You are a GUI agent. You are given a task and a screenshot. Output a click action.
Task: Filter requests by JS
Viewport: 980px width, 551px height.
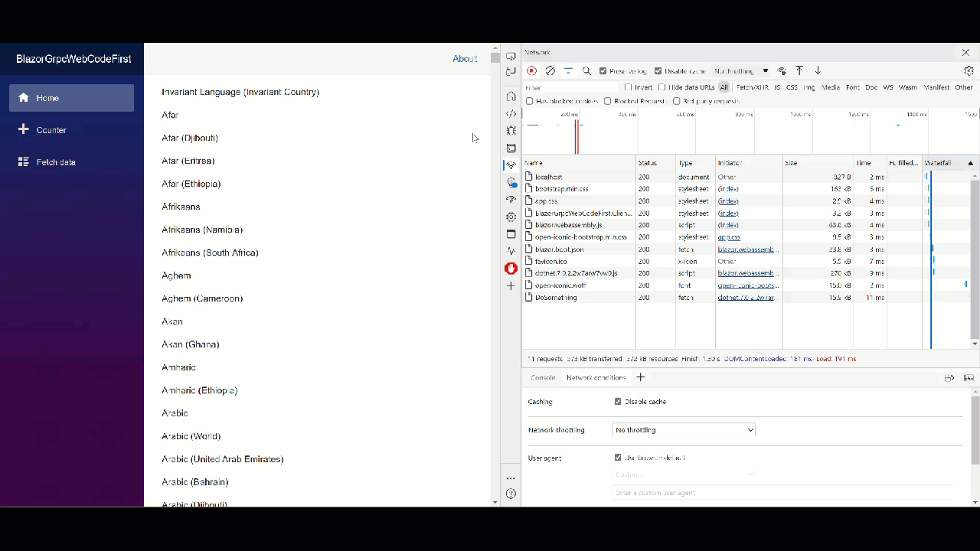pyautogui.click(x=777, y=87)
